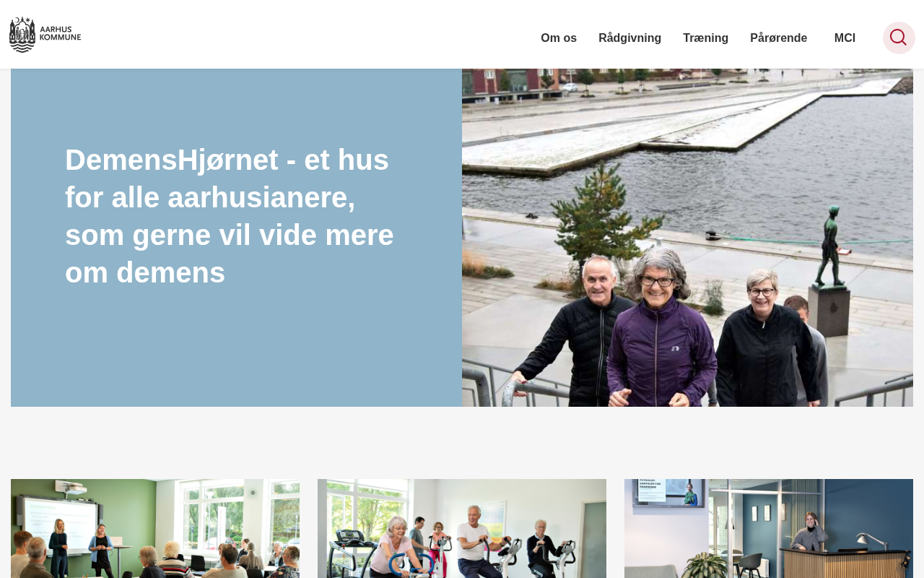Viewport: 924px width, 578px height.
Task: Click the Aarhus Kommune crest logo
Action: tap(22, 35)
